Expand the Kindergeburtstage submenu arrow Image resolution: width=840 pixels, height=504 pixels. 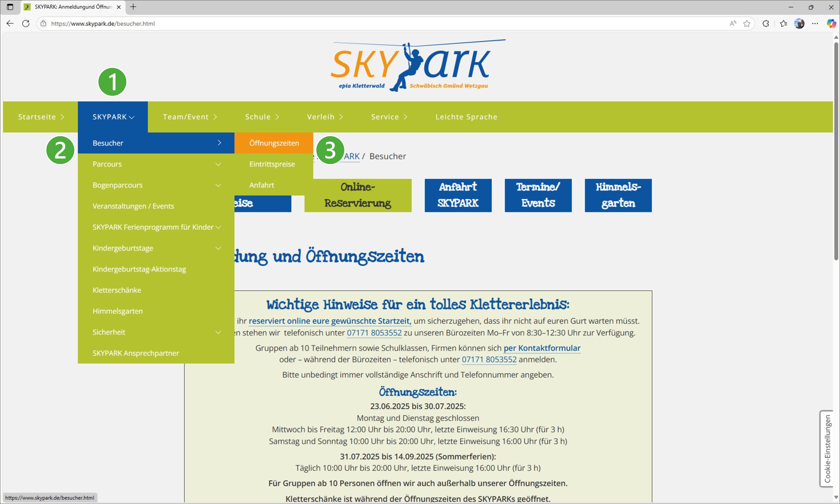coord(218,248)
